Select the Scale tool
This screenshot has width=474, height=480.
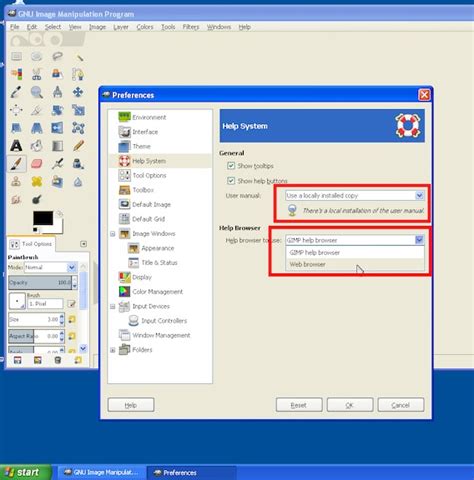coord(78,110)
